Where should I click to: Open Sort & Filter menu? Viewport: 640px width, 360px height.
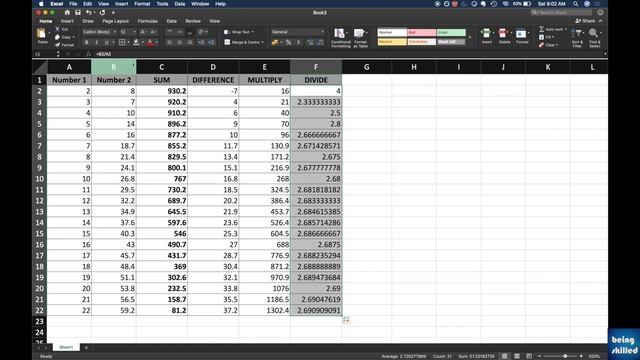point(577,38)
